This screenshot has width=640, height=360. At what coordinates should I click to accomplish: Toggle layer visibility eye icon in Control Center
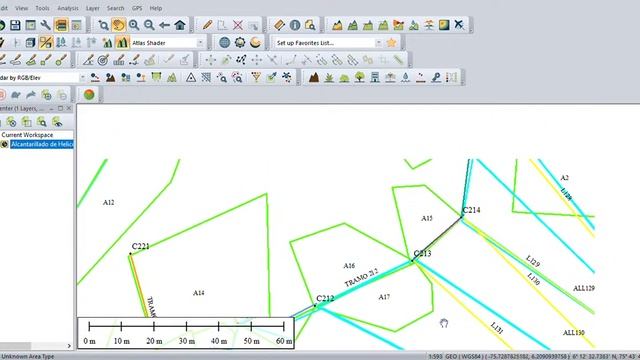pyautogui.click(x=57, y=122)
